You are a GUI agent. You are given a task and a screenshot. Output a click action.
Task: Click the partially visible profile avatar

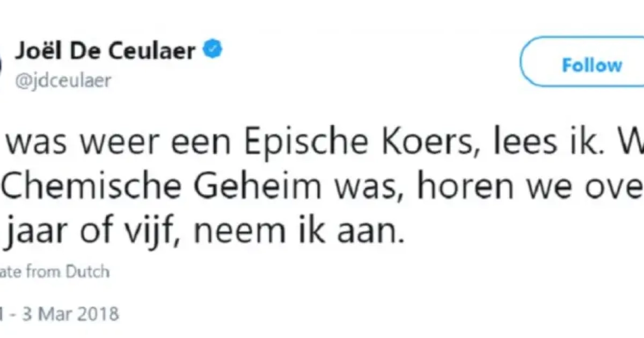pos(2,65)
